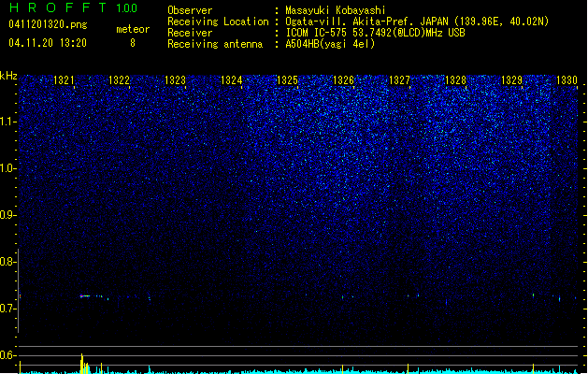The image size is (588, 374).
Task: Click the 0.7 kHz axis label
Action: [7, 309]
